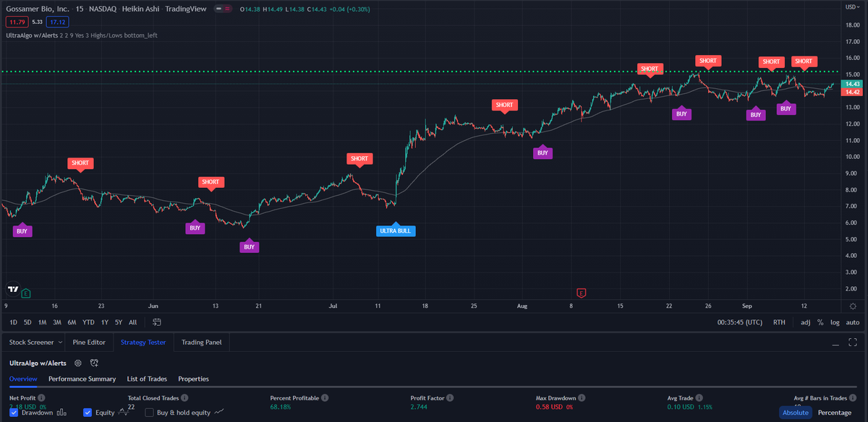Set chart range to 5D

(27, 322)
